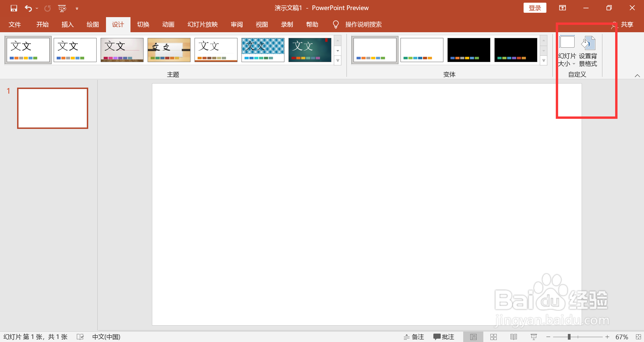This screenshot has height=342, width=644.
Task: Select the dark teal theme thumbnail
Action: (310, 50)
